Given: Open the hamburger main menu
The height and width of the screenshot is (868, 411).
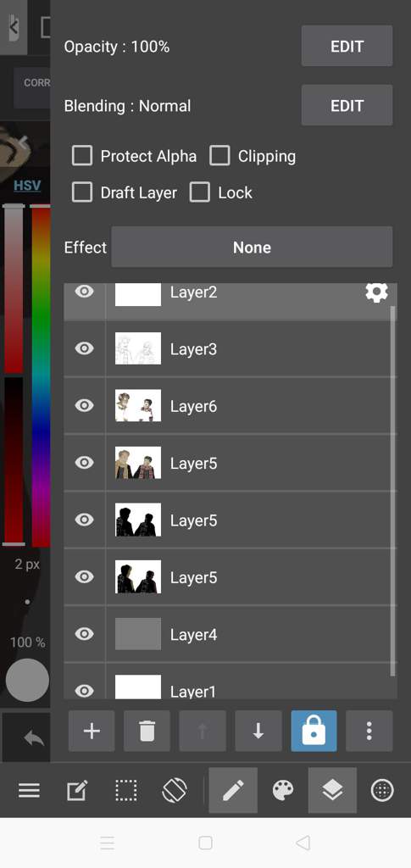Looking at the screenshot, I should point(29,791).
